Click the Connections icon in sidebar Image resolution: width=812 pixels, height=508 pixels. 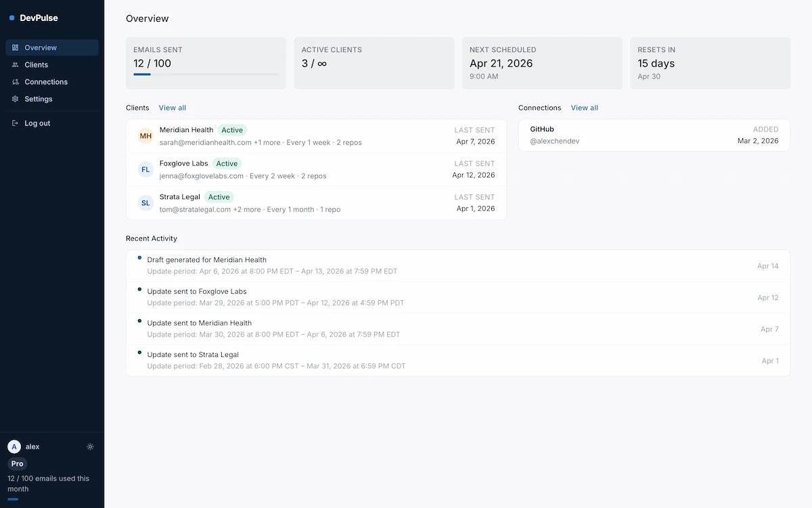coord(16,82)
